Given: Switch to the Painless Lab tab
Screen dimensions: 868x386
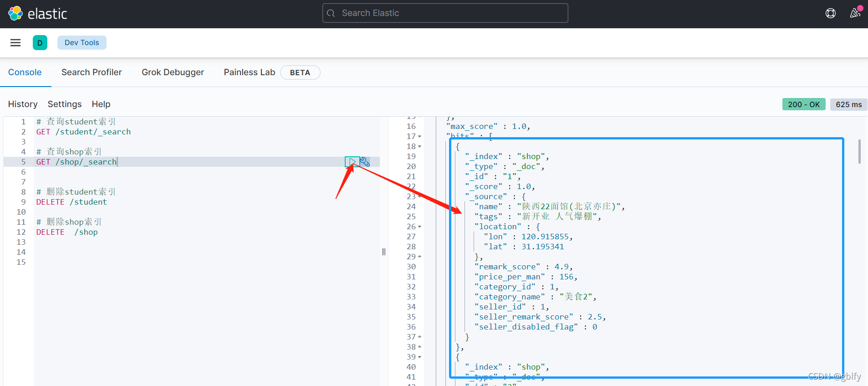Looking at the screenshot, I should (x=250, y=72).
